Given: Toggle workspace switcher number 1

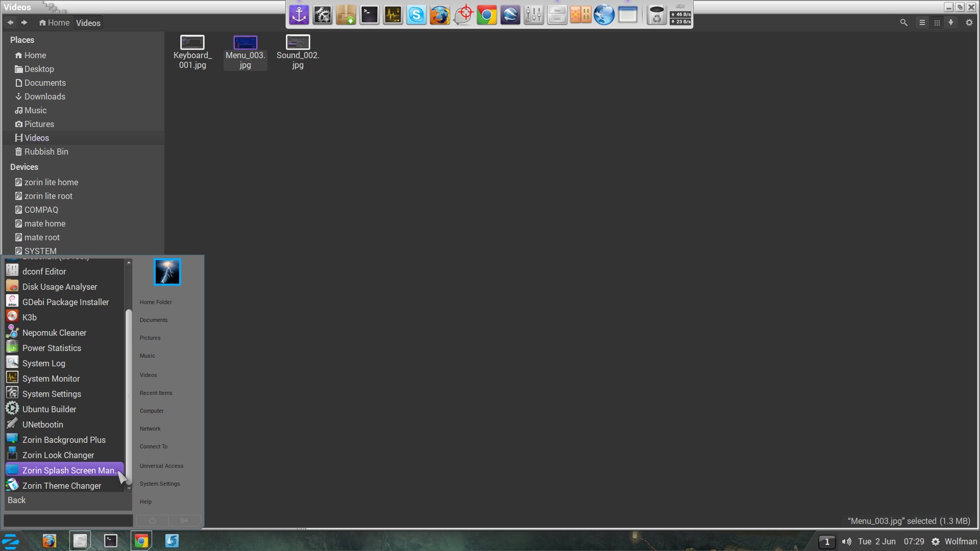Looking at the screenshot, I should coord(827,542).
